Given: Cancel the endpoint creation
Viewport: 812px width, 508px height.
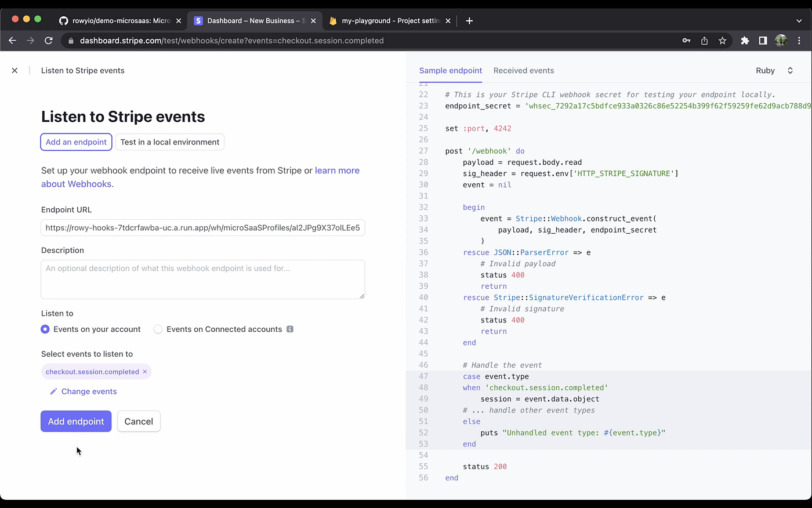Looking at the screenshot, I should pos(139,422).
